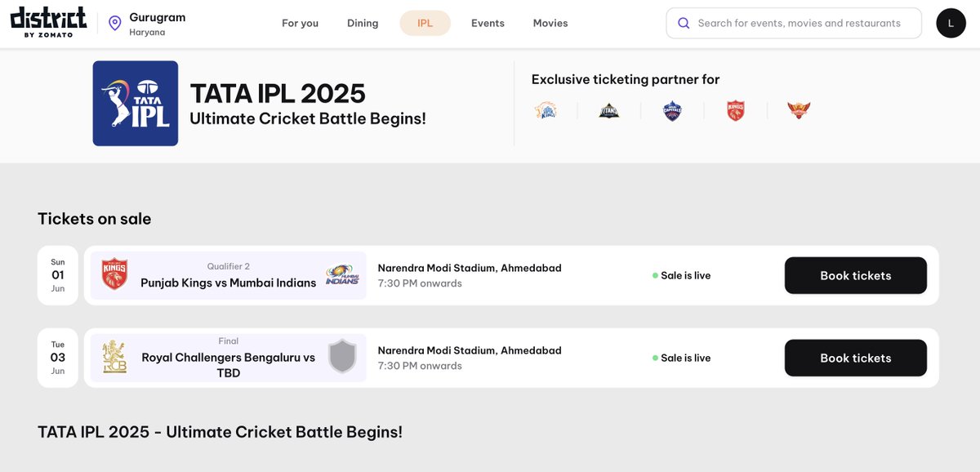Viewport: 980px width, 472px height.
Task: Click the bottom TATA IPL 2025 section heading
Action: [x=220, y=432]
